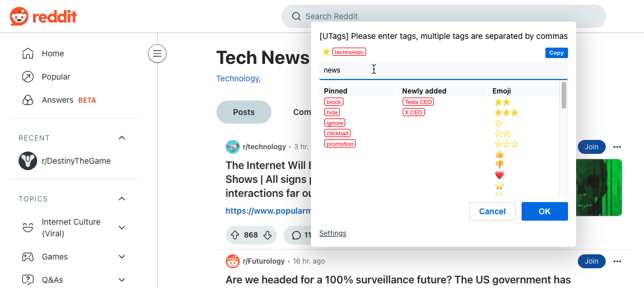Upvote the r/technology post

click(x=235, y=235)
